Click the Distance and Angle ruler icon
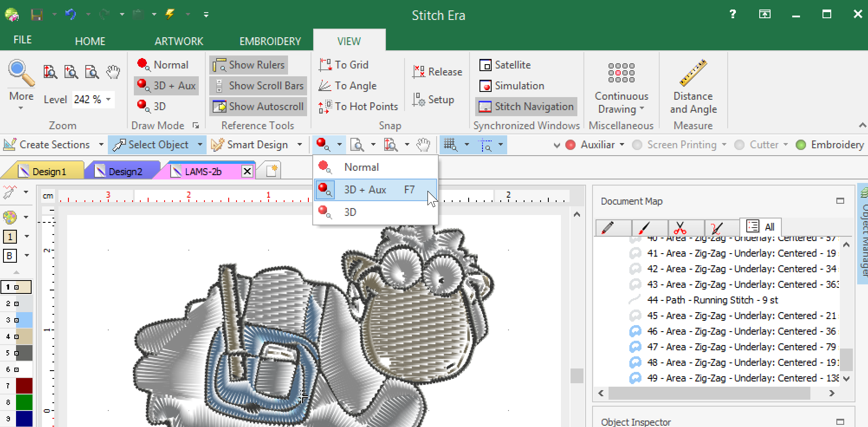 pos(693,73)
